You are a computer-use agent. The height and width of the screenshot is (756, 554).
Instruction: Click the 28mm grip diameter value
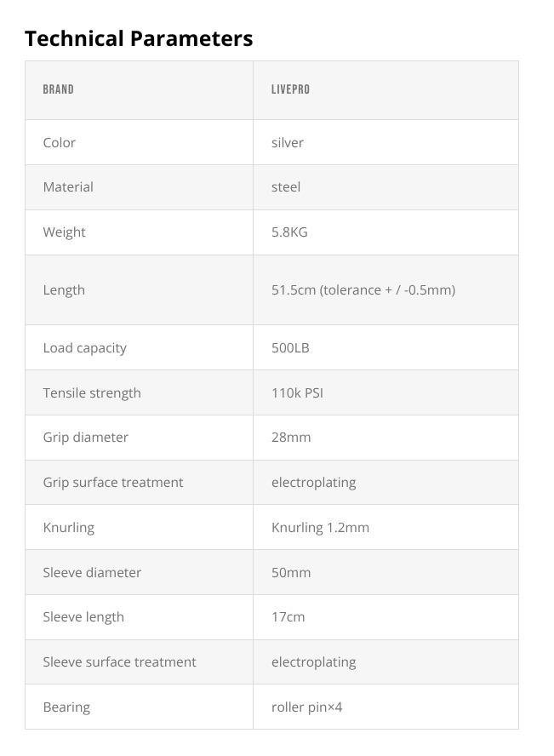pos(291,437)
